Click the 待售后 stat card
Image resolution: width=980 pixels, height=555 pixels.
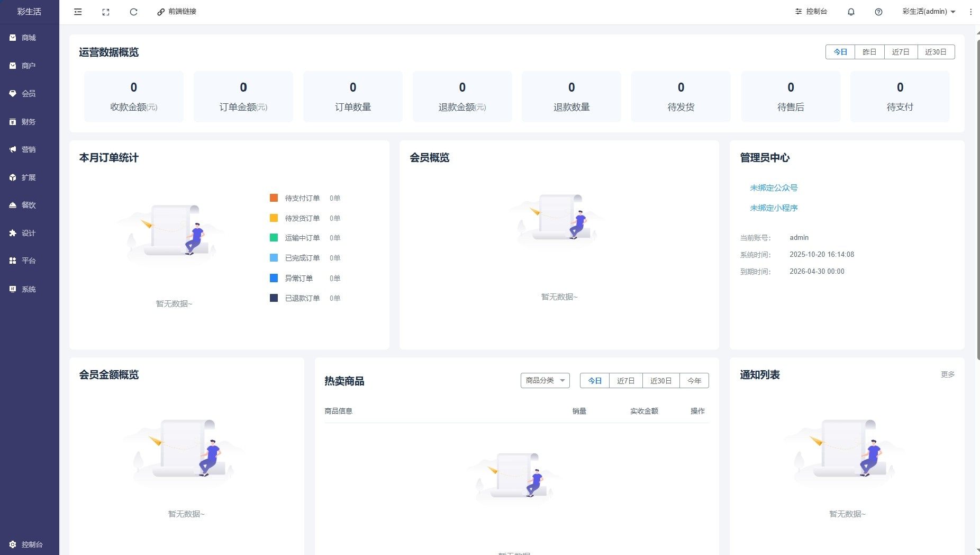(x=791, y=96)
